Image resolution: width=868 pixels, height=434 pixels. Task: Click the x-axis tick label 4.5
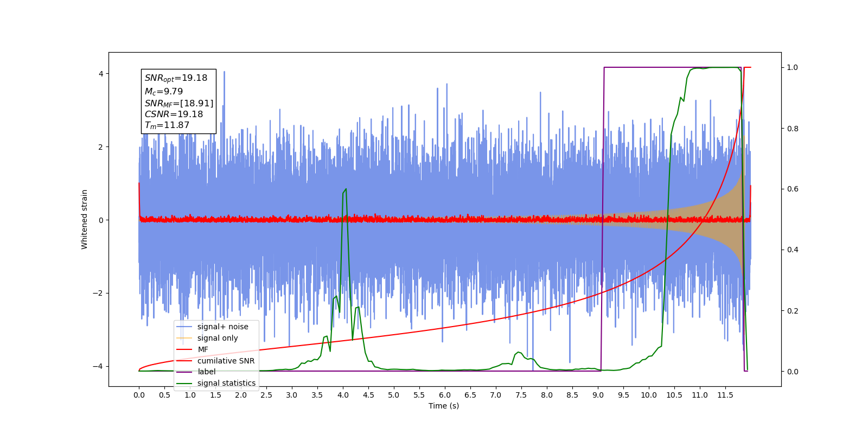point(368,395)
